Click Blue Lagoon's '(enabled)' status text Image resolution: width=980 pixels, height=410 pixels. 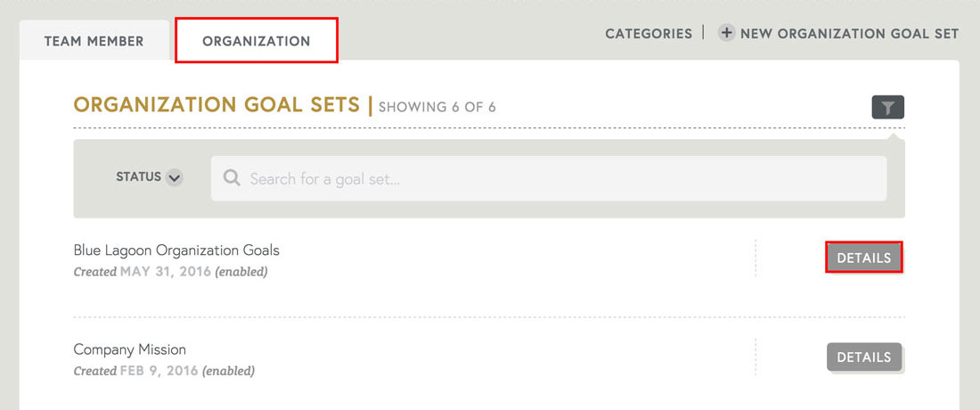click(241, 271)
